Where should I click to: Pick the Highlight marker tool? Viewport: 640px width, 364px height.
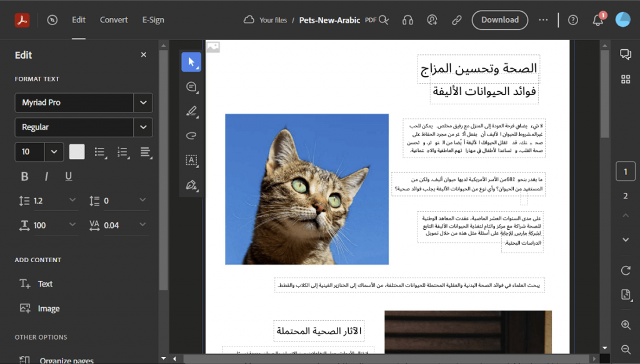pos(191,112)
